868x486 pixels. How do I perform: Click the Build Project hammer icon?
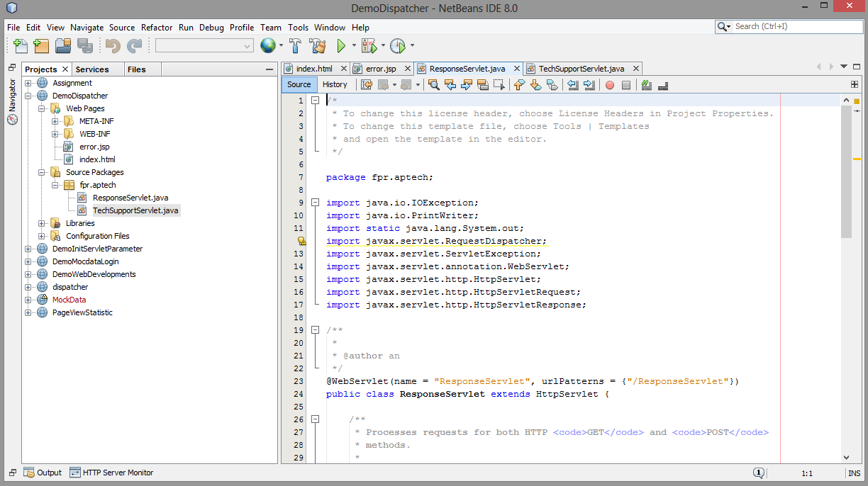pyautogui.click(x=296, y=46)
